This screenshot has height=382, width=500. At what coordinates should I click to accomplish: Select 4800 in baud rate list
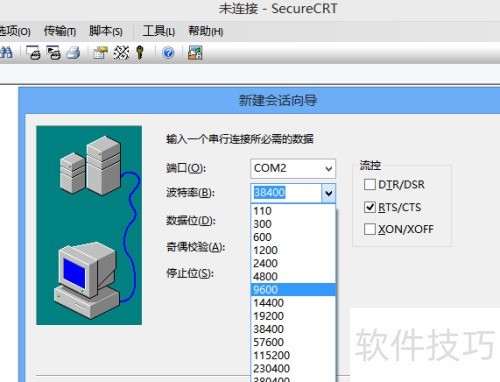coord(293,276)
